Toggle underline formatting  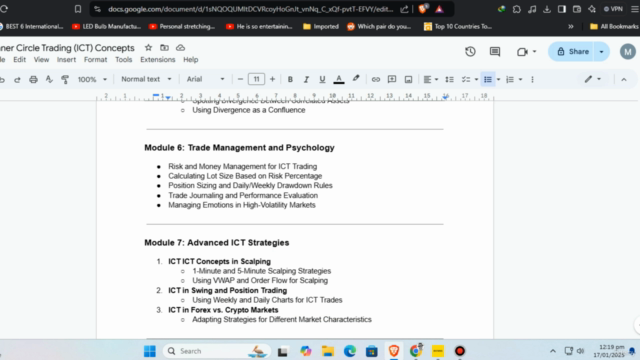pos(322,79)
